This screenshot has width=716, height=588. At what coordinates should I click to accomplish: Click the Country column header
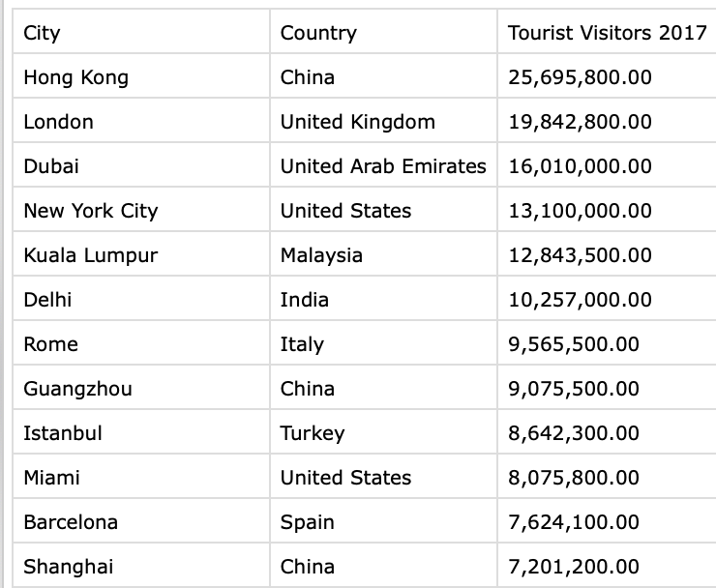point(318,33)
